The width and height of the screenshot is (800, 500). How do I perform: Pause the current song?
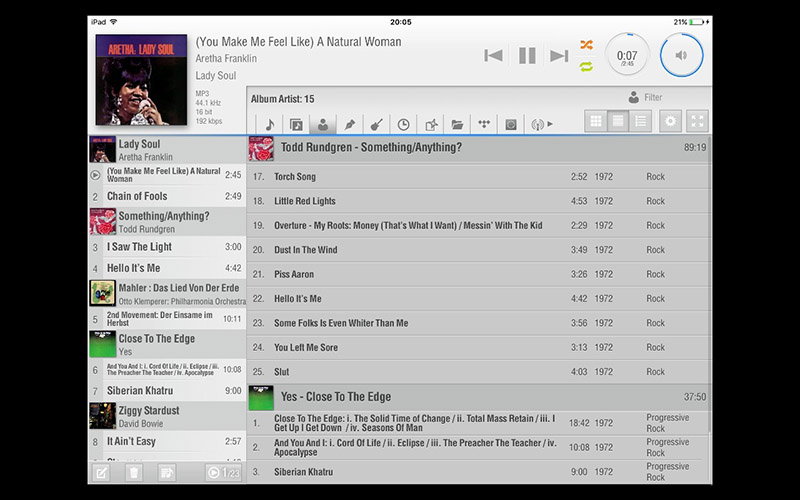tap(527, 55)
